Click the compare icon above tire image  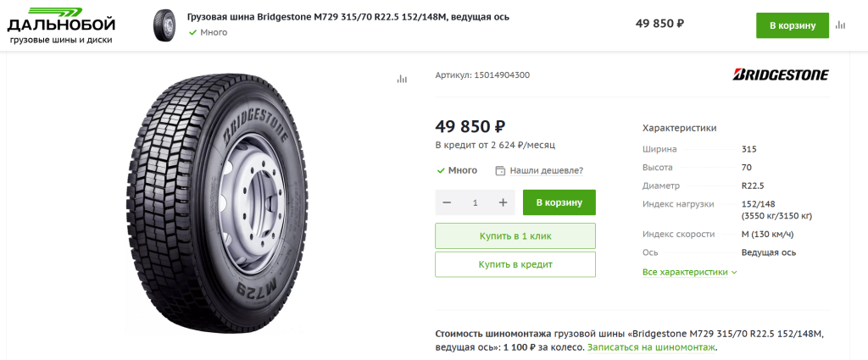(402, 79)
